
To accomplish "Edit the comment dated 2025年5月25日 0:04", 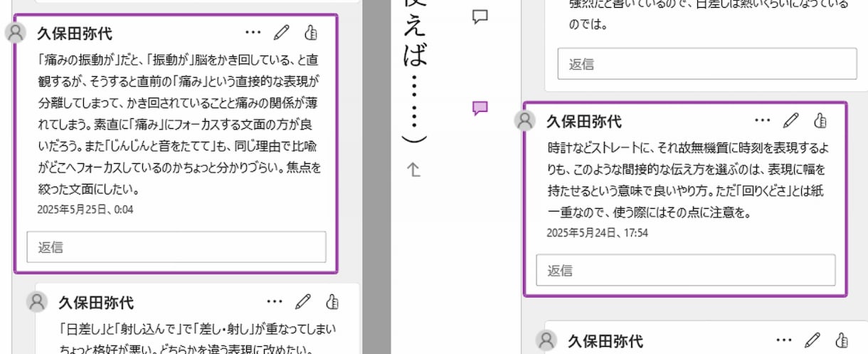I will 282,32.
